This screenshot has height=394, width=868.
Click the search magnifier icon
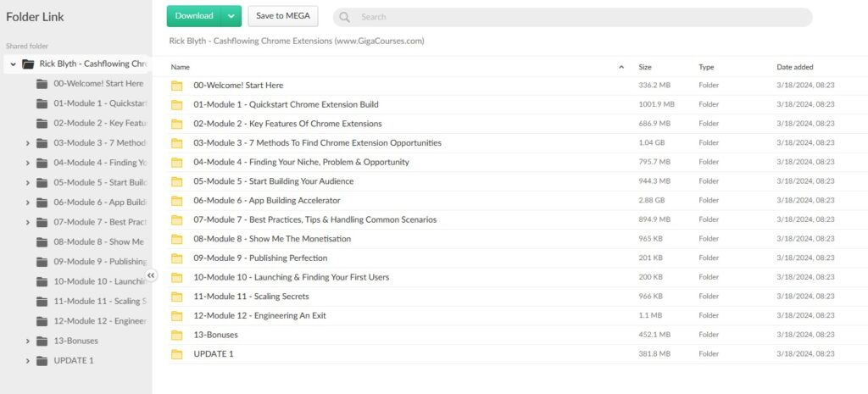pos(344,17)
